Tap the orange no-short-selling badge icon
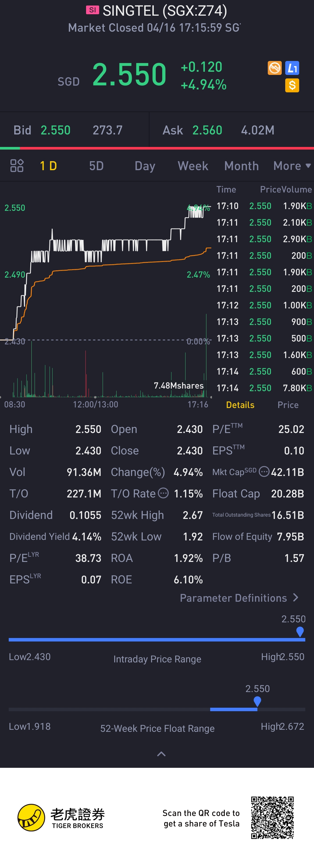 pos(274,68)
